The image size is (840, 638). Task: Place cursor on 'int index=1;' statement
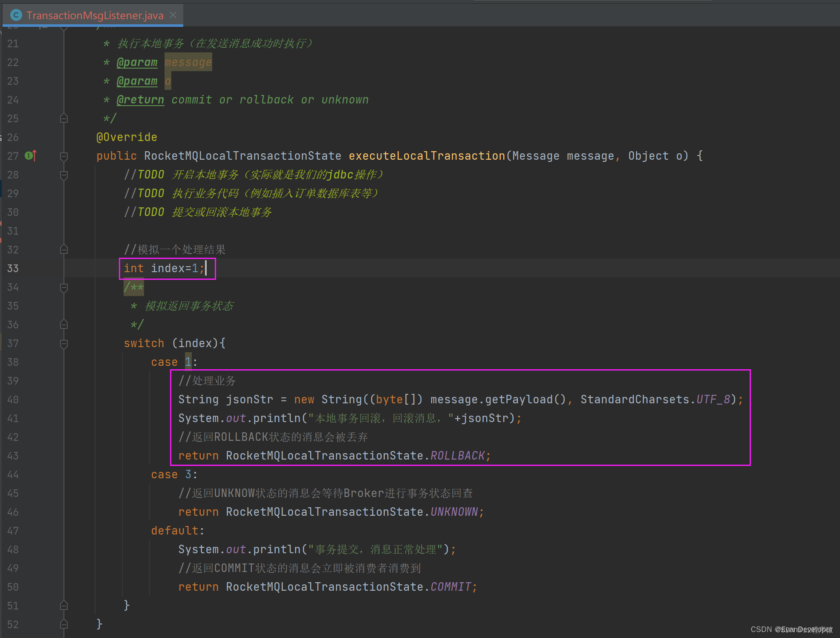[164, 268]
